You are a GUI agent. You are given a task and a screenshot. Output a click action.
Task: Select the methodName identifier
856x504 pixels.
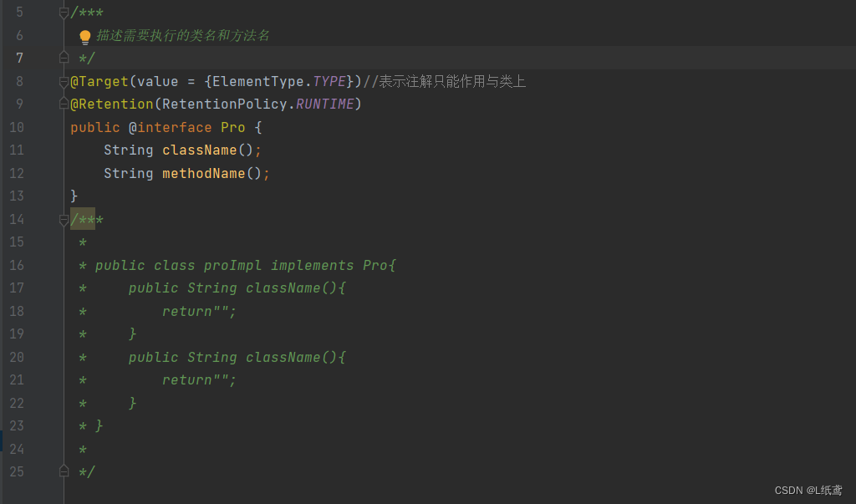click(x=206, y=173)
